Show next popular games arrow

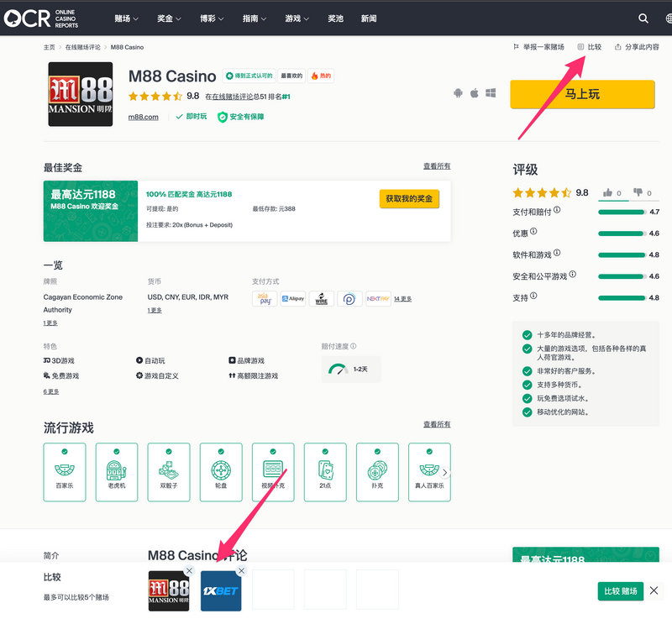445,472
